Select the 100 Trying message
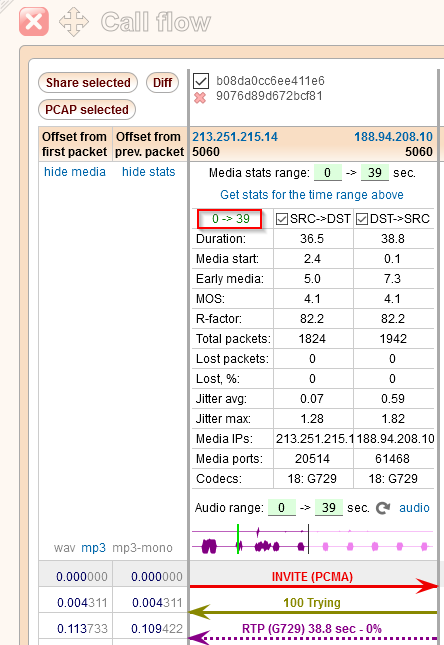Viewport: 444px width, 645px height. pos(313,603)
